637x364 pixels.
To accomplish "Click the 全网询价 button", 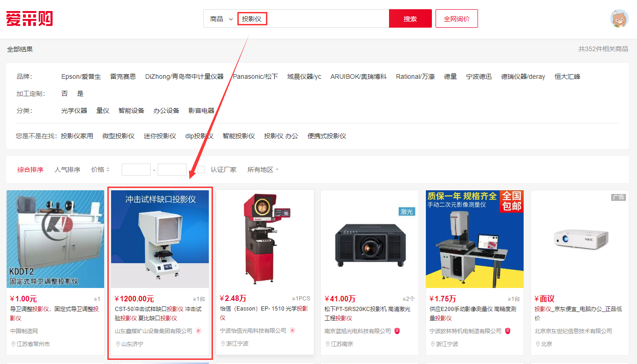I will pyautogui.click(x=457, y=18).
